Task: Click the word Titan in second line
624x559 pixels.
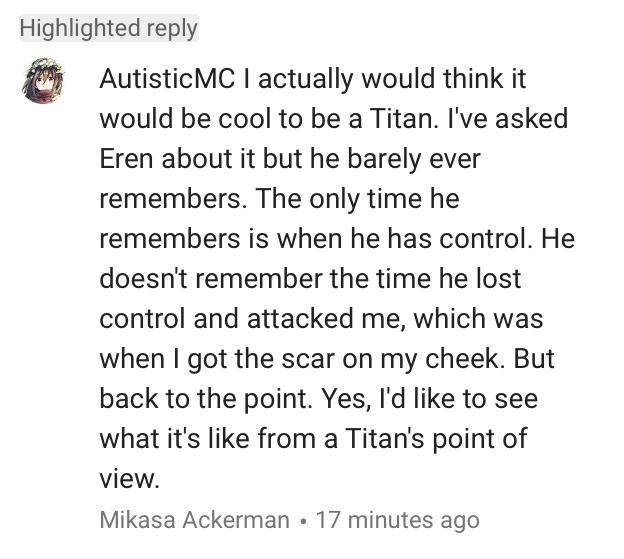Action: click(401, 119)
